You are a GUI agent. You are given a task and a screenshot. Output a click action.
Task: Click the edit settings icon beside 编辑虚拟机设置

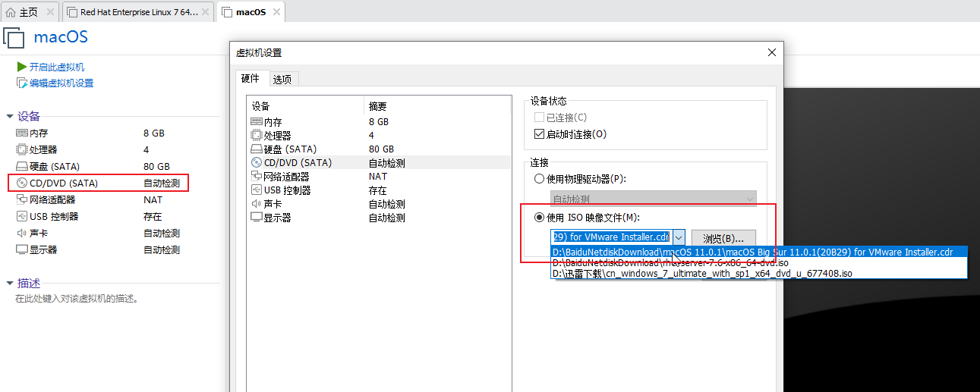pyautogui.click(x=22, y=83)
